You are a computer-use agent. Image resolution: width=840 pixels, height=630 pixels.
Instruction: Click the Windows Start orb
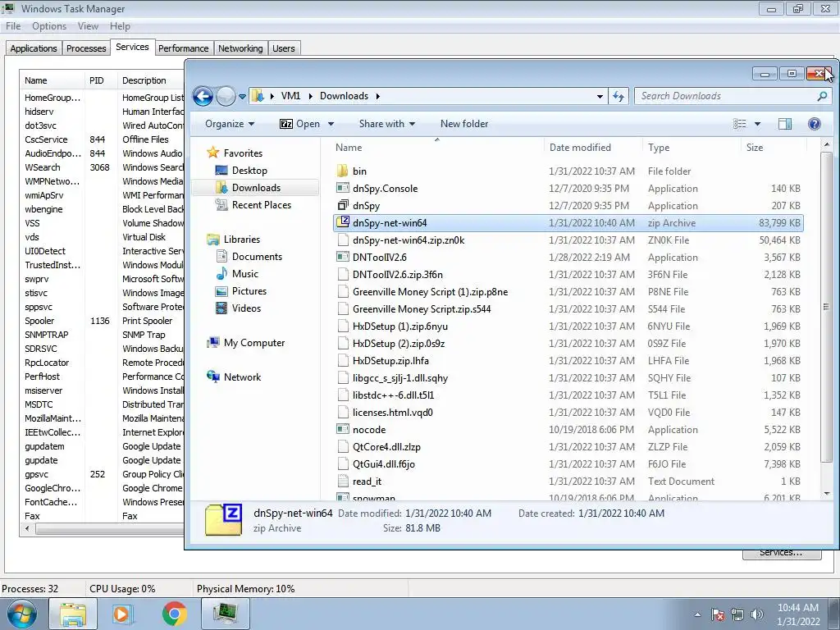22,614
